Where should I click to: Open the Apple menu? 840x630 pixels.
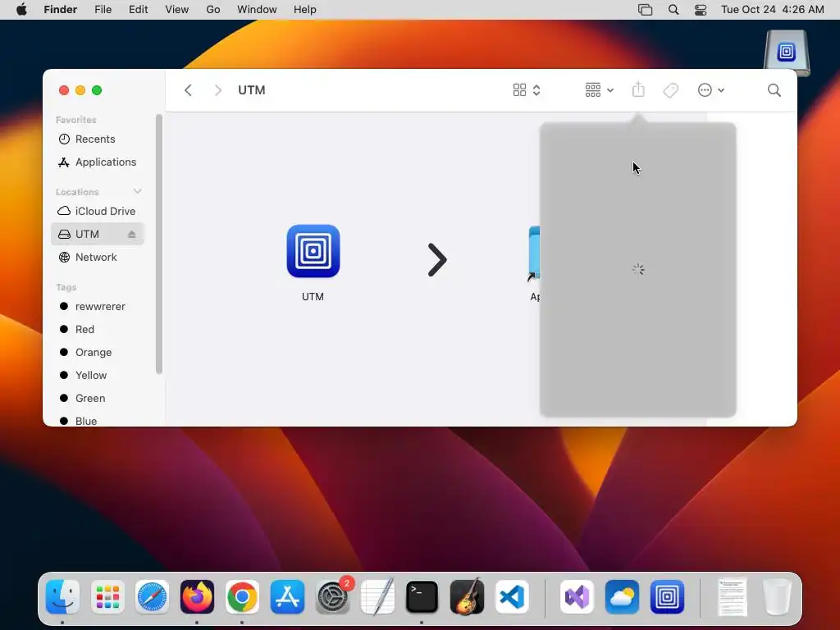(21, 10)
